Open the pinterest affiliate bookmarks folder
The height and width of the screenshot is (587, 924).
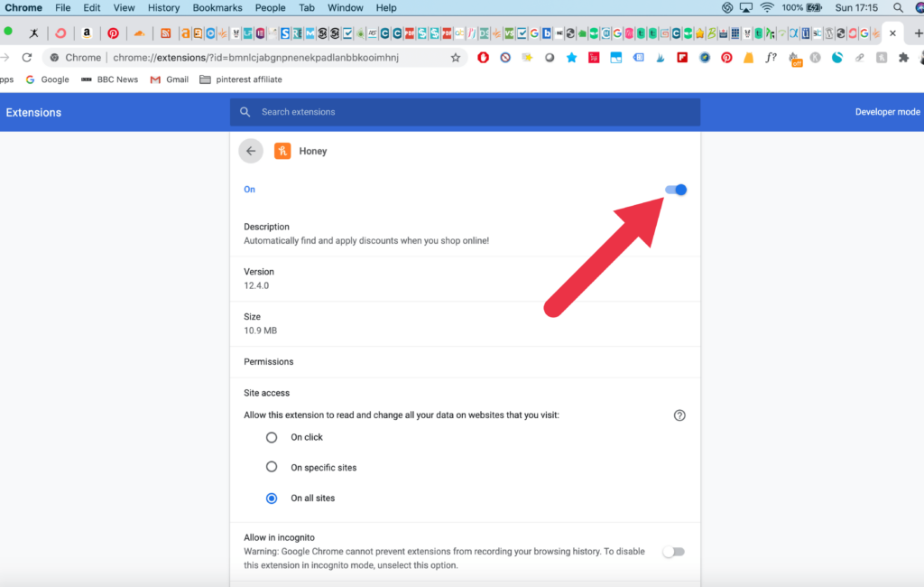[x=241, y=79]
